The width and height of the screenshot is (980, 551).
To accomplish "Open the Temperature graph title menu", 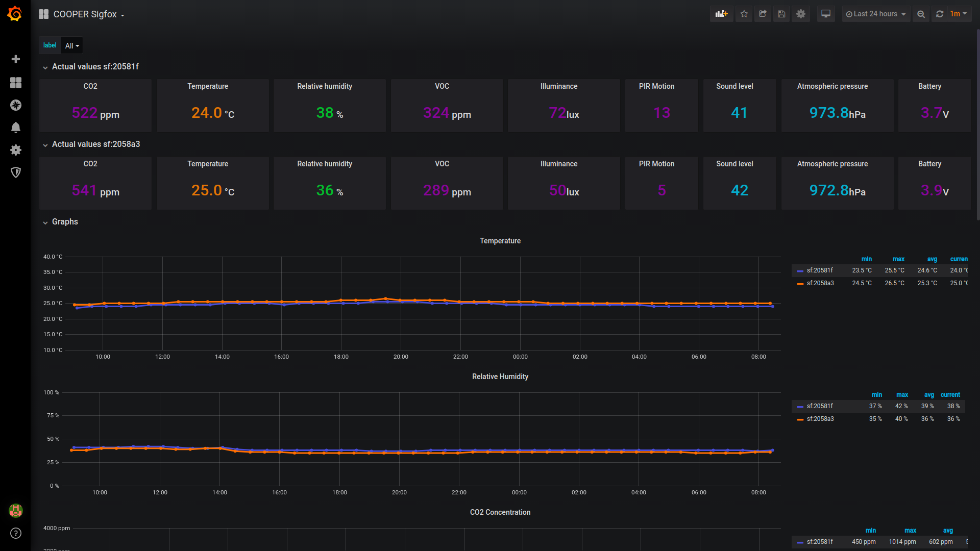I will coord(500,241).
